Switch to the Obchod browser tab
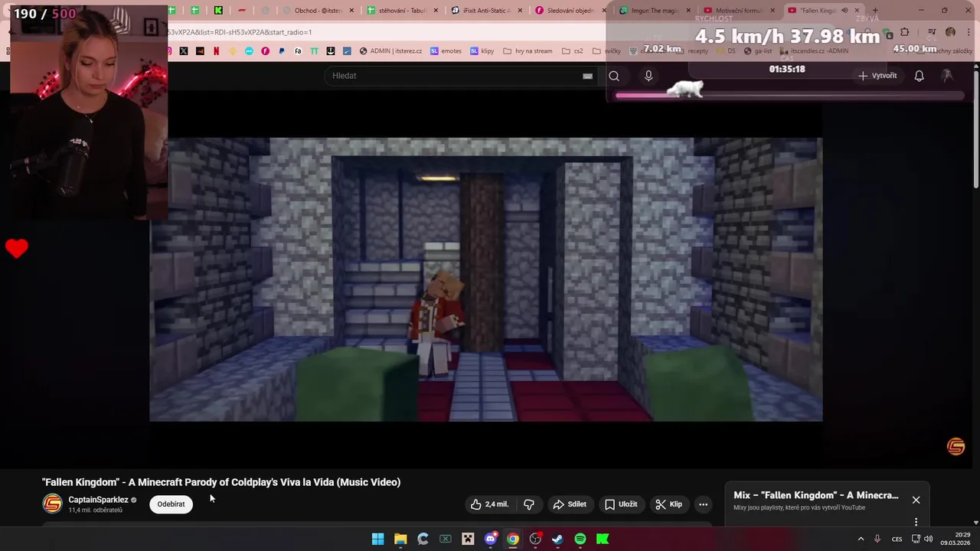Viewport: 980px width, 551px height. point(318,11)
